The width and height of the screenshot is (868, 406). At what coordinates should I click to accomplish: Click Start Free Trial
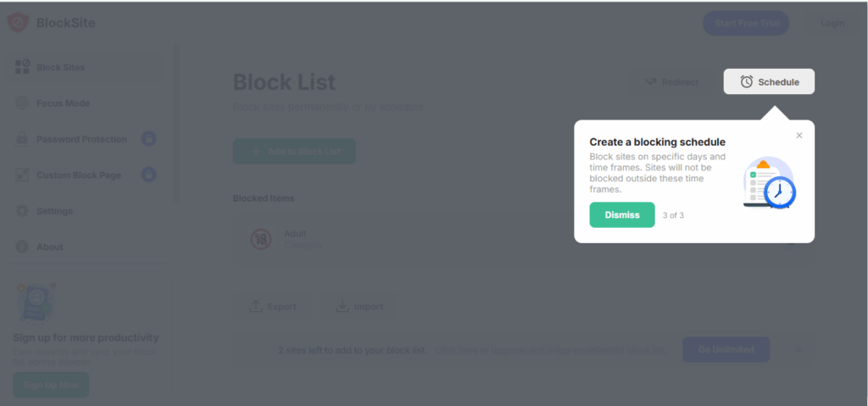click(746, 23)
